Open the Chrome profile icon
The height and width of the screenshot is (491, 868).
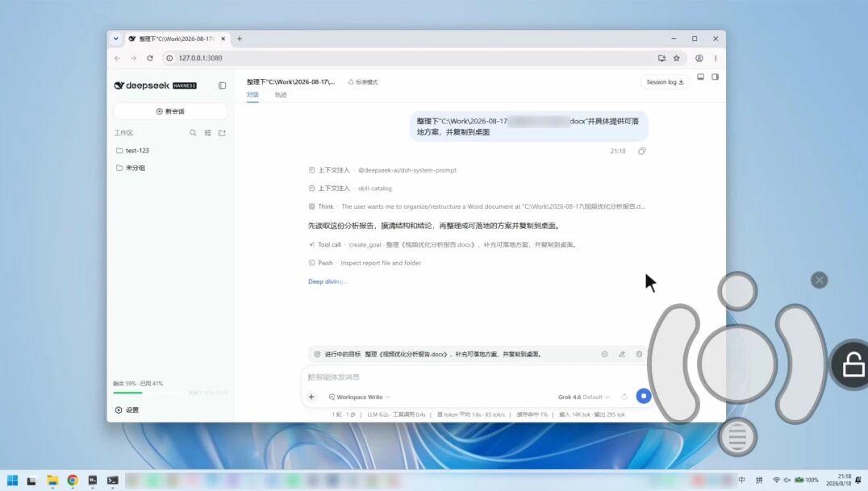pyautogui.click(x=699, y=58)
